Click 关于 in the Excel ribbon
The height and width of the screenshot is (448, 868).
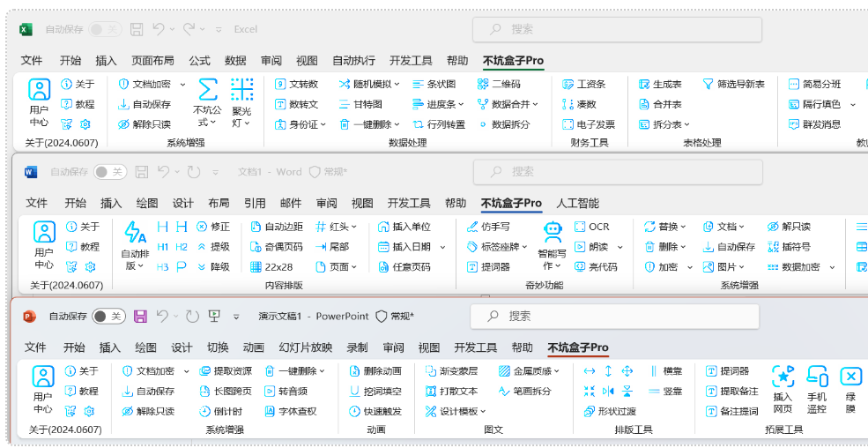(78, 84)
